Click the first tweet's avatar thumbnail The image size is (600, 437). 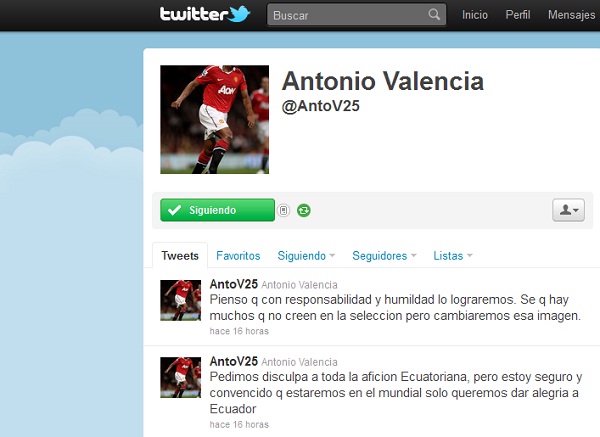180,300
